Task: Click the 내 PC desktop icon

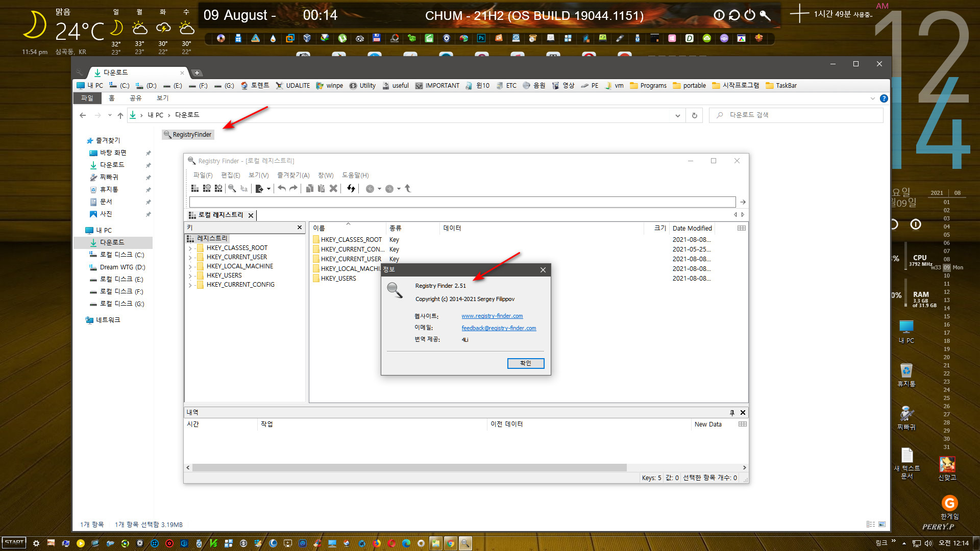Action: tap(906, 332)
